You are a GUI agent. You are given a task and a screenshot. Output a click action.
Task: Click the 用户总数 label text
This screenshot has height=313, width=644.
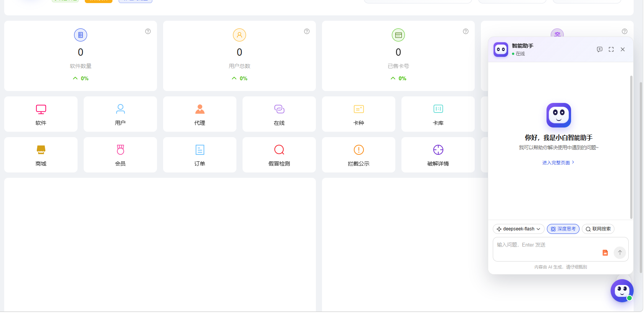pos(239,66)
